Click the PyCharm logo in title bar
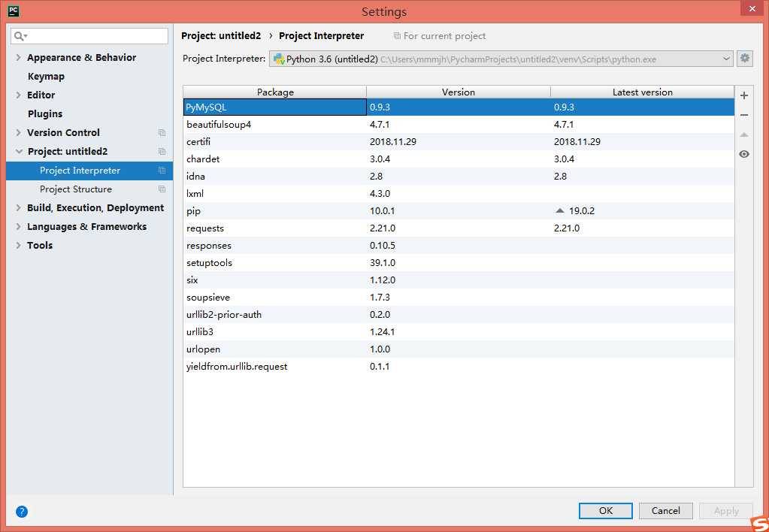The height and width of the screenshot is (532, 769). coord(14,11)
